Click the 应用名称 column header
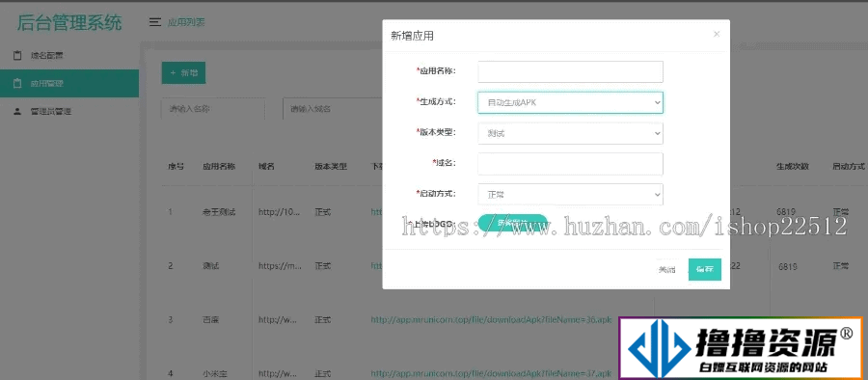 tap(219, 166)
